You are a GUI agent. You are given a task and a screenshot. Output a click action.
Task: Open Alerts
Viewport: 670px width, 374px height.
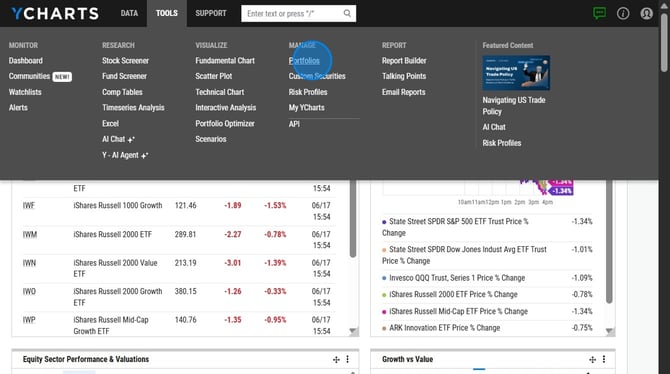[18, 108]
